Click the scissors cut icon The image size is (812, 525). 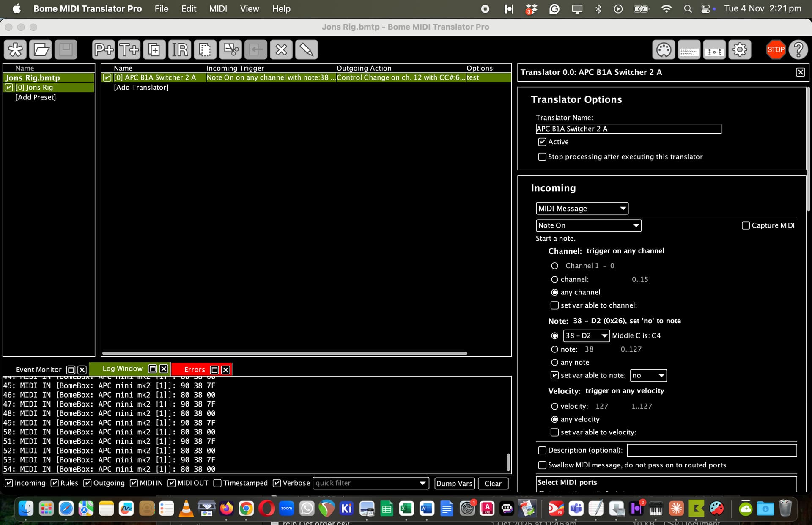point(230,50)
